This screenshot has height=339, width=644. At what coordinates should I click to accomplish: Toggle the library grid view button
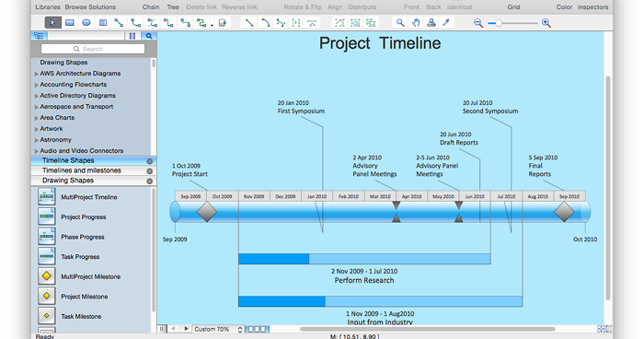pos(132,36)
